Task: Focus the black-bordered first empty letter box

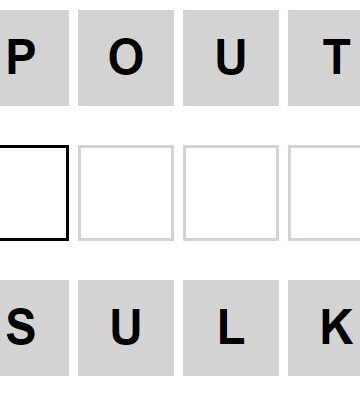Action: 34,193
